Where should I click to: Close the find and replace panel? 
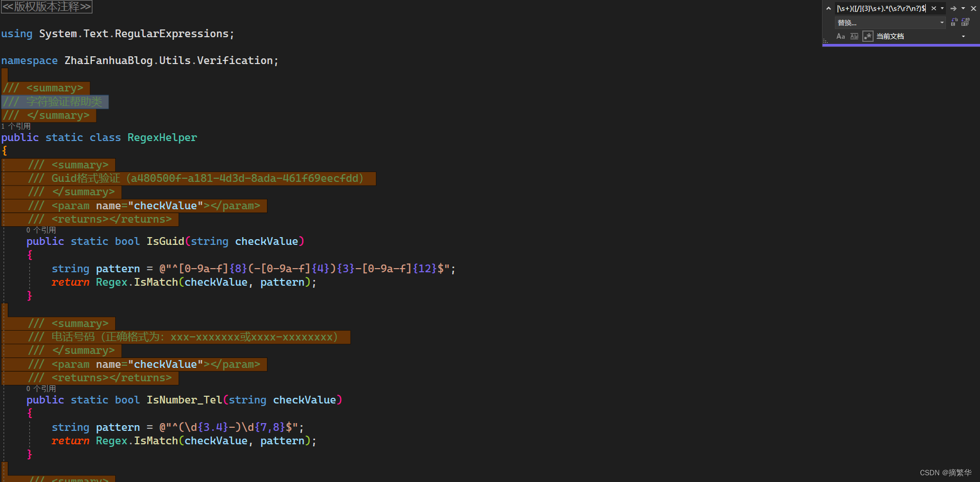pos(973,8)
